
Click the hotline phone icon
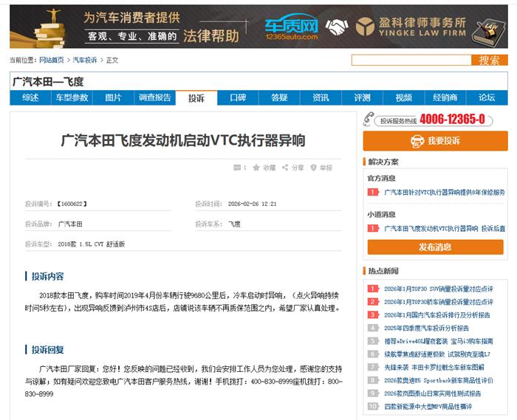[369, 120]
